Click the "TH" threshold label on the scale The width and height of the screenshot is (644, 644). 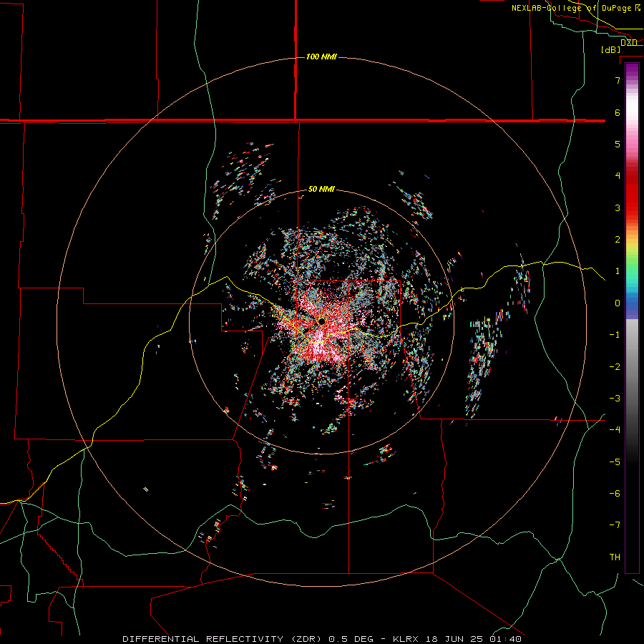[615, 557]
